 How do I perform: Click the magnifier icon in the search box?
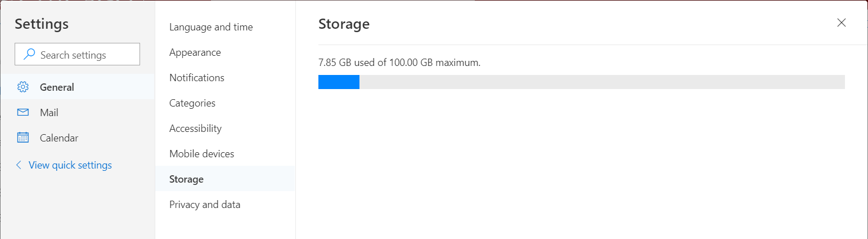click(x=29, y=55)
